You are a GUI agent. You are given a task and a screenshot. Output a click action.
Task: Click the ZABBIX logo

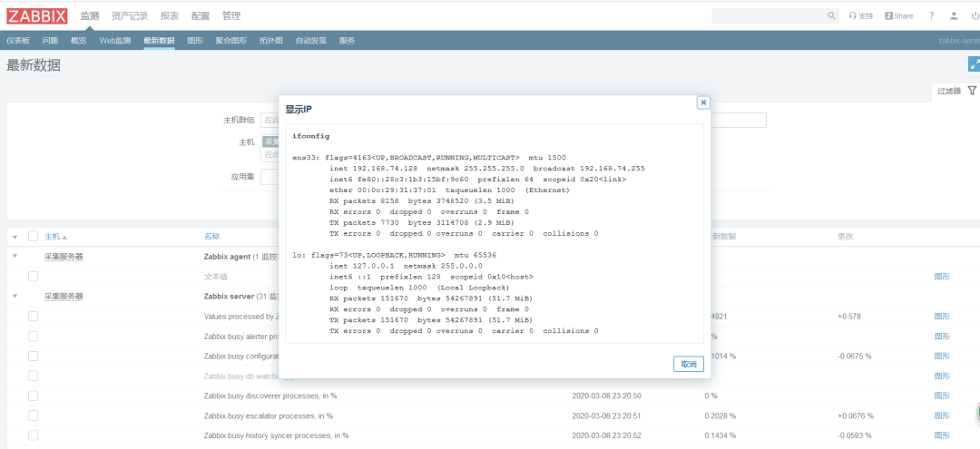[37, 15]
